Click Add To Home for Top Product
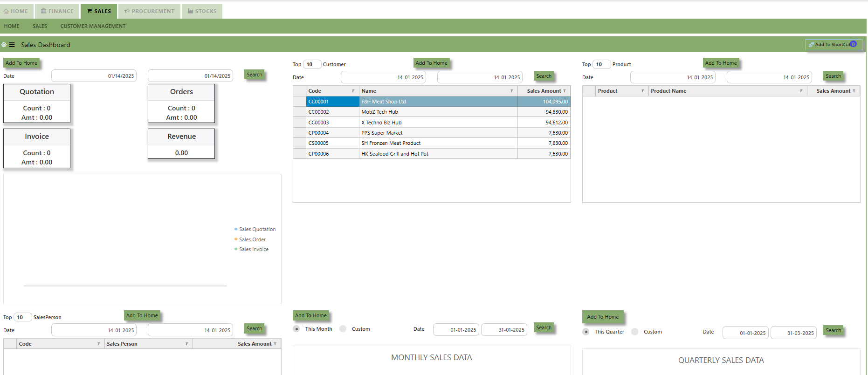This screenshot has width=868, height=375. click(x=721, y=63)
